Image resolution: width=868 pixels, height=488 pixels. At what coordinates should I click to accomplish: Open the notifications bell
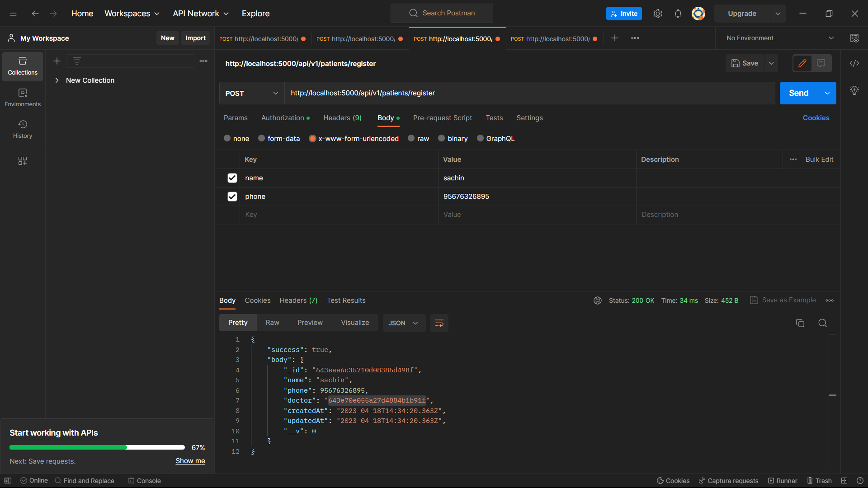coord(678,14)
